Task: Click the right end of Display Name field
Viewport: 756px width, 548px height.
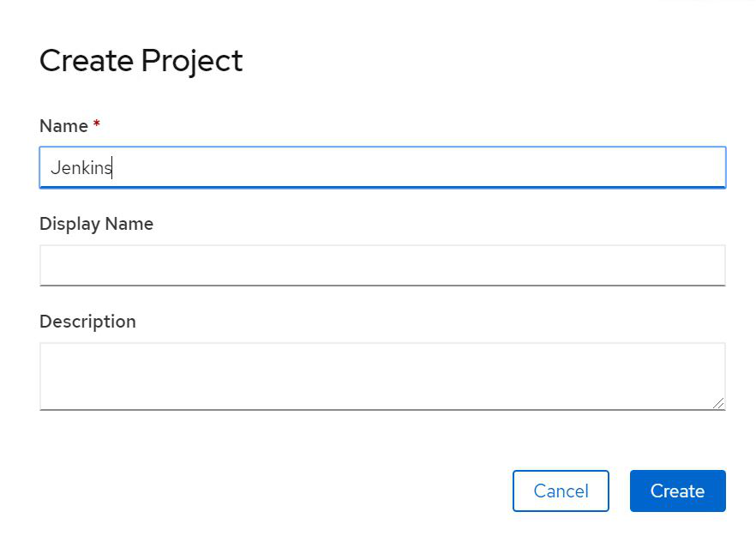Action: [717, 265]
